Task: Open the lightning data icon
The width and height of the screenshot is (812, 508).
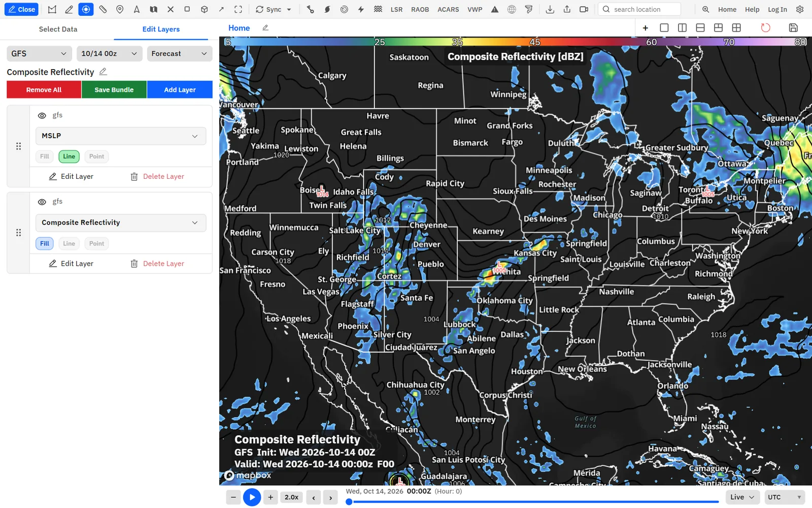Action: 361,9
